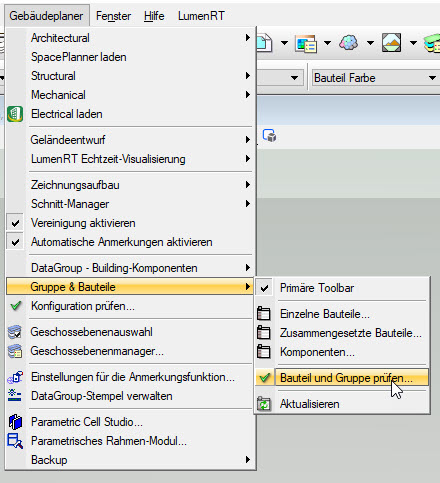
Task: Open the Fenster menu
Action: pos(113,16)
